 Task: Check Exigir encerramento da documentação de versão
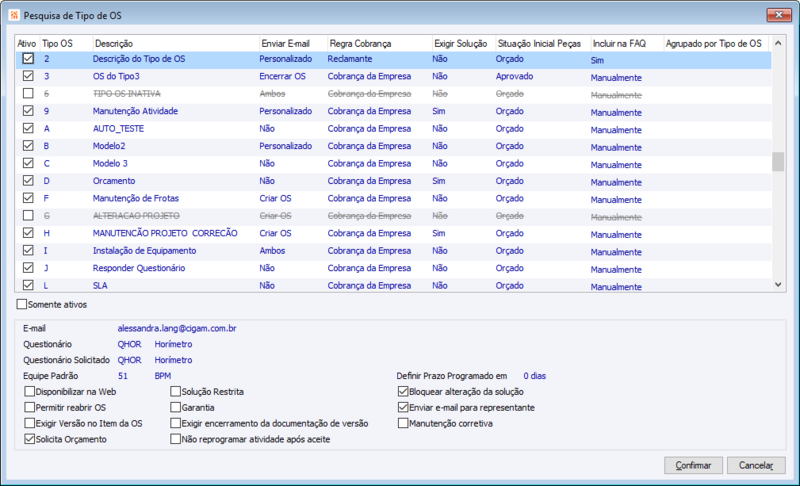176,423
